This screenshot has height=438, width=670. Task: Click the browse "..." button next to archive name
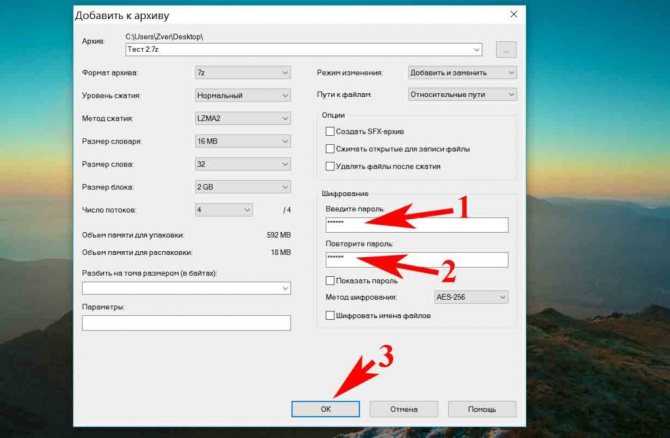pyautogui.click(x=506, y=50)
